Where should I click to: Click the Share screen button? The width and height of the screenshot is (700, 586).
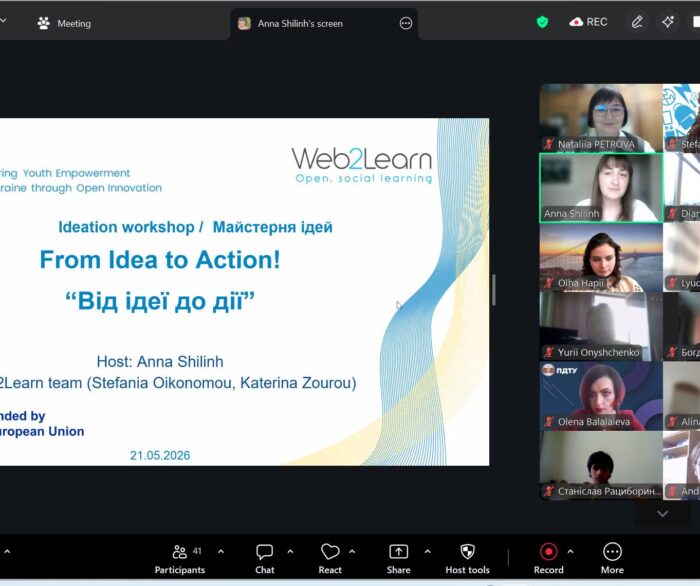pyautogui.click(x=399, y=559)
